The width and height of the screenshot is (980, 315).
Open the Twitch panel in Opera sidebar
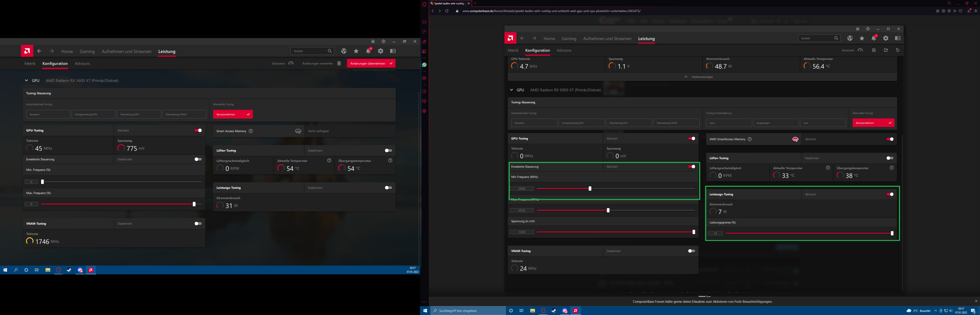point(424,51)
